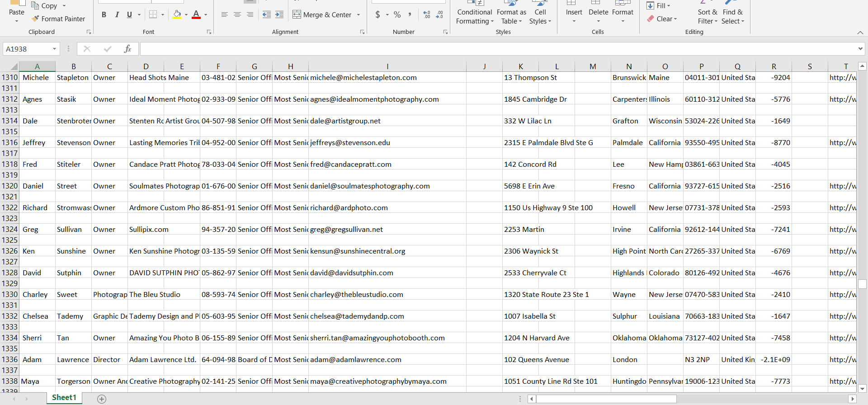Open the Name Box dropdown

54,49
